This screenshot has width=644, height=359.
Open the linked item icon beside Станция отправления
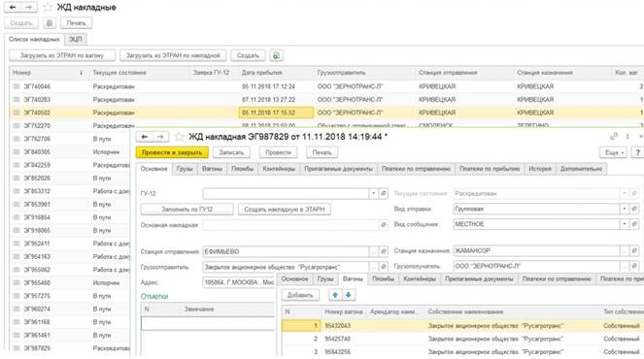(x=384, y=251)
